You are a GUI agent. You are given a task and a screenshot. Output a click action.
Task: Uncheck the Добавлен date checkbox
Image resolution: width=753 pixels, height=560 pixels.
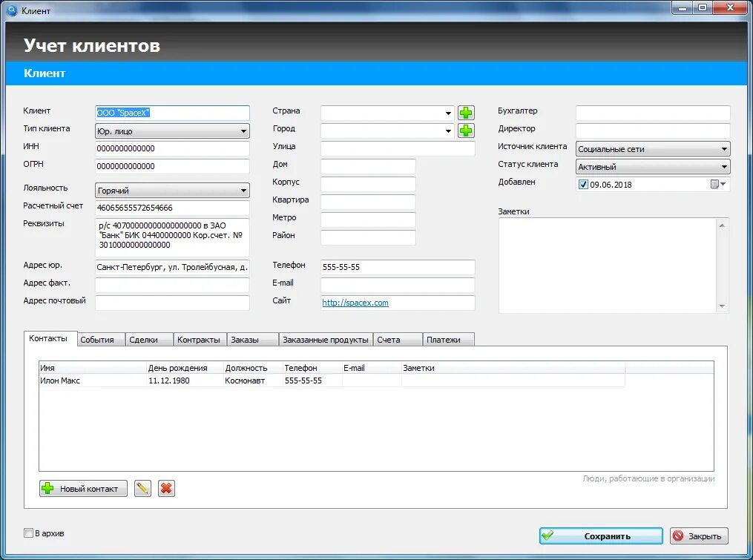click(x=583, y=185)
